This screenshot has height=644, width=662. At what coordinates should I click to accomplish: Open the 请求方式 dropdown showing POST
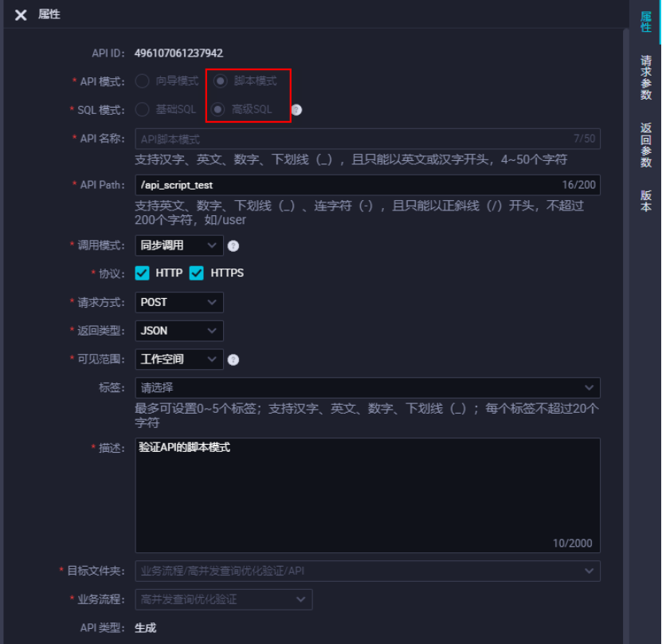coord(178,302)
